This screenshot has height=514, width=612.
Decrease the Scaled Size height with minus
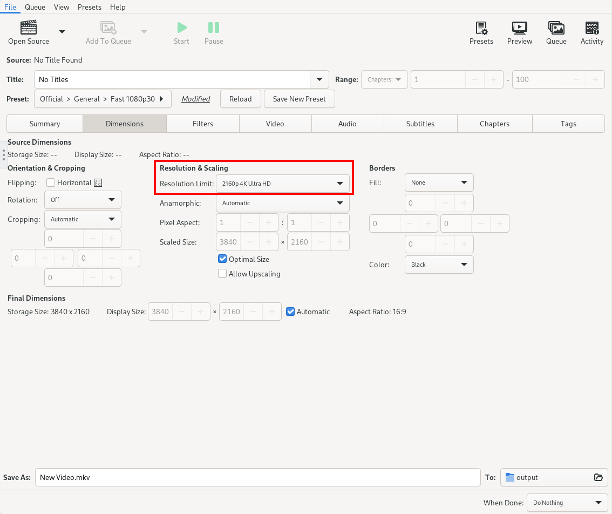[321, 242]
